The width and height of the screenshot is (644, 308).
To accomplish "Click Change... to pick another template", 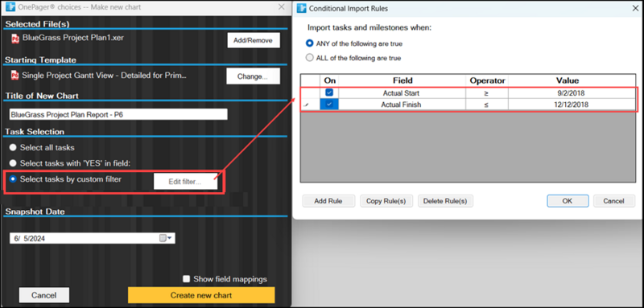I will click(x=253, y=76).
